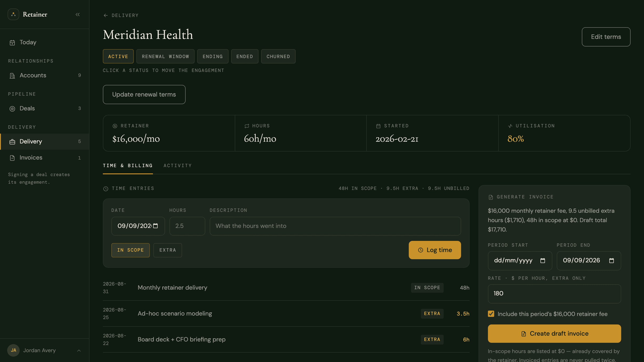Viewport: 644px width, 362px height.
Task: Open the Period End calendar picker
Action: 612,261
